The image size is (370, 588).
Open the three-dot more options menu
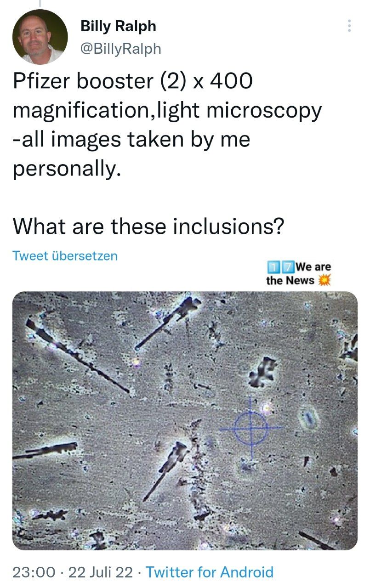click(x=349, y=26)
